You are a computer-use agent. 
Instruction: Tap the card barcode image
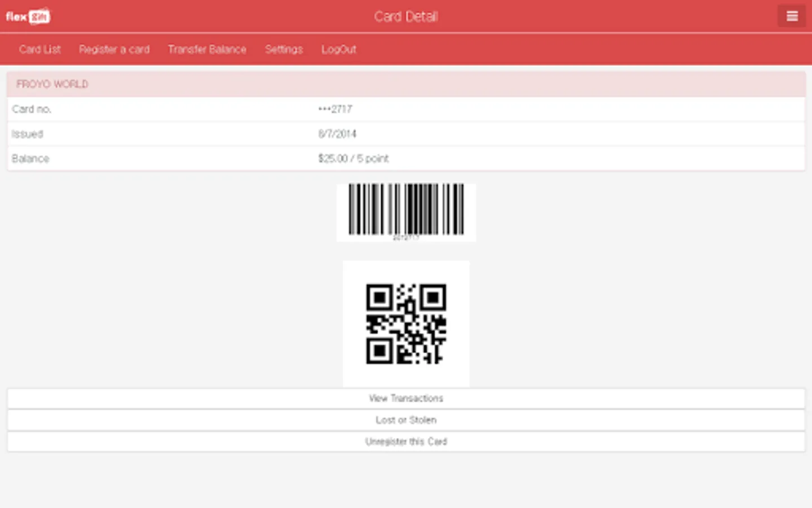click(x=406, y=212)
